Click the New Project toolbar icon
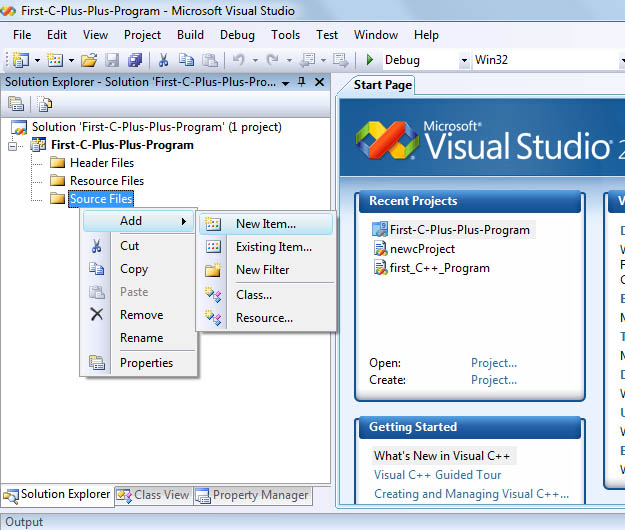Screen dimensions: 625x530 pos(21,60)
